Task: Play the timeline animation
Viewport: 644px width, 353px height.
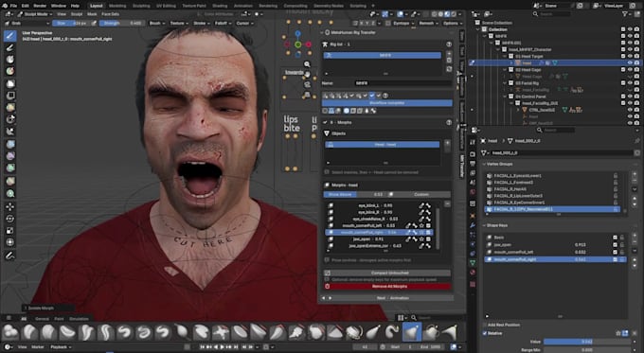Action: coord(223,347)
